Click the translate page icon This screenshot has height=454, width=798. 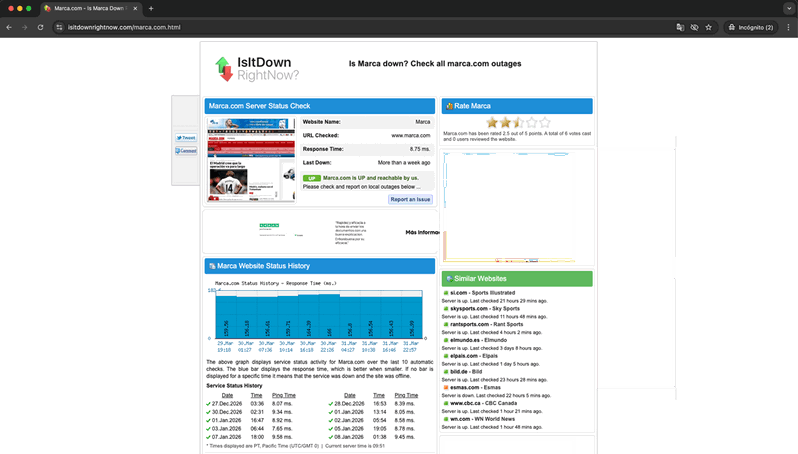[x=680, y=27]
